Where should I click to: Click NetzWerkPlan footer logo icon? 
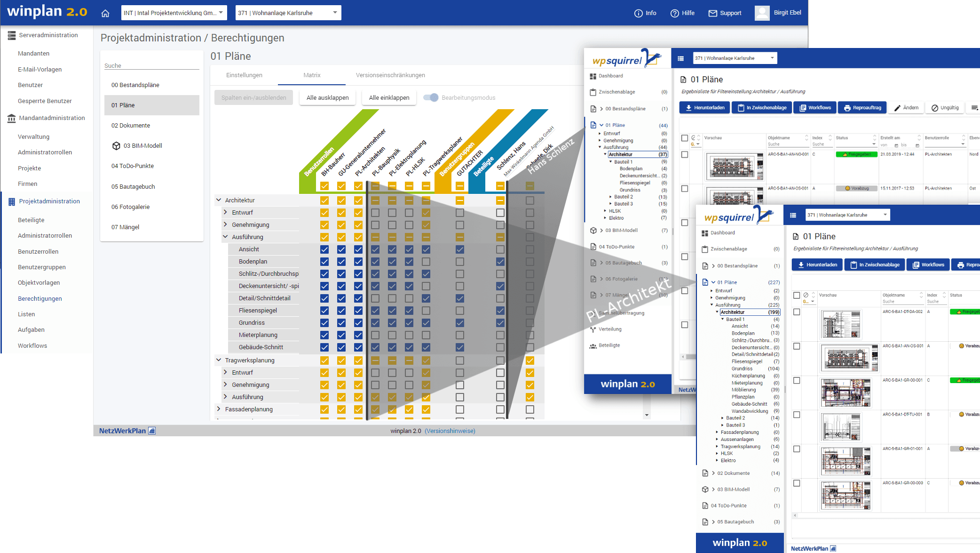click(x=152, y=431)
